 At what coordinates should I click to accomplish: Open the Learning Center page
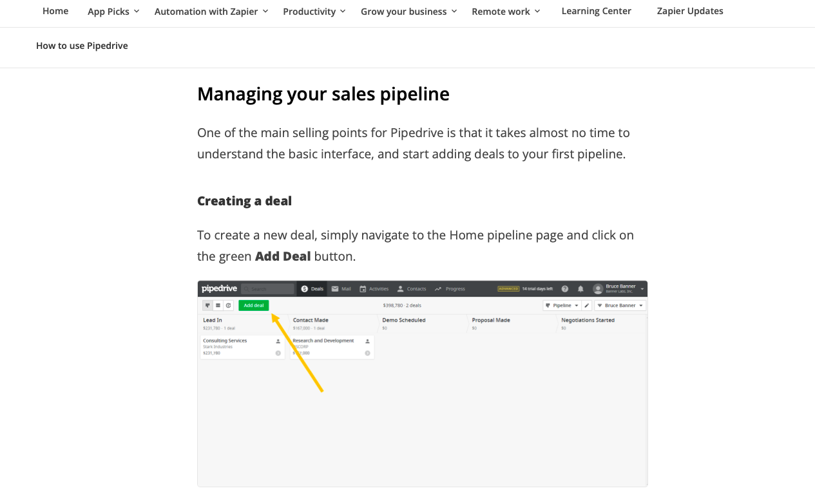coord(596,11)
